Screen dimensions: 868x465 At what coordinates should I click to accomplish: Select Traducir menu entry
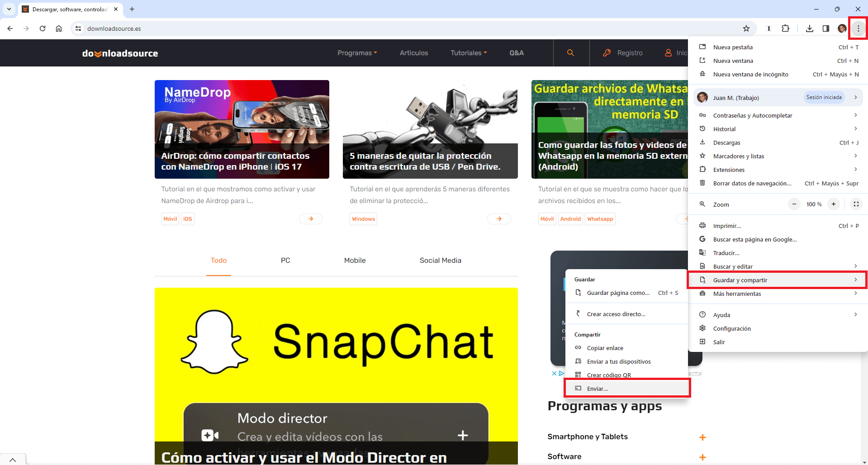pyautogui.click(x=778, y=253)
